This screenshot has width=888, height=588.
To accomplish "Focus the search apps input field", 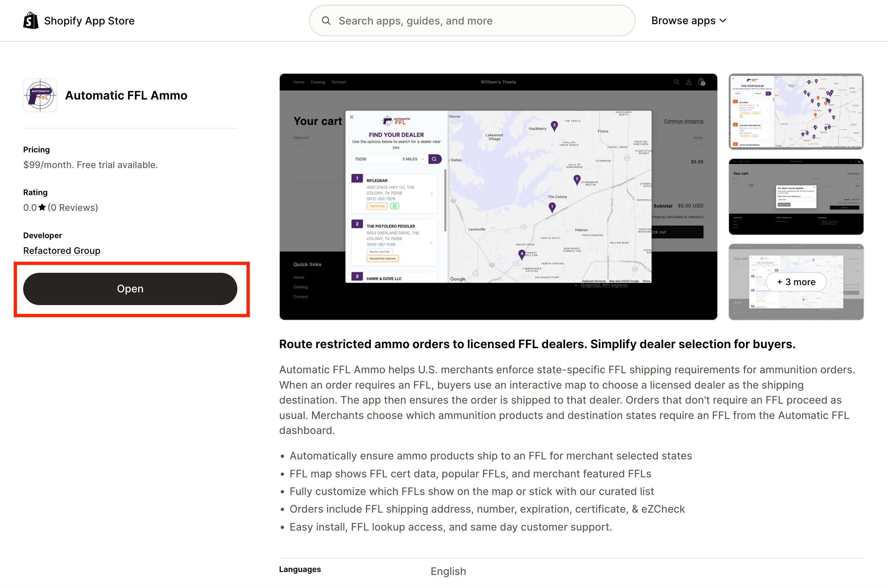I will (x=472, y=21).
